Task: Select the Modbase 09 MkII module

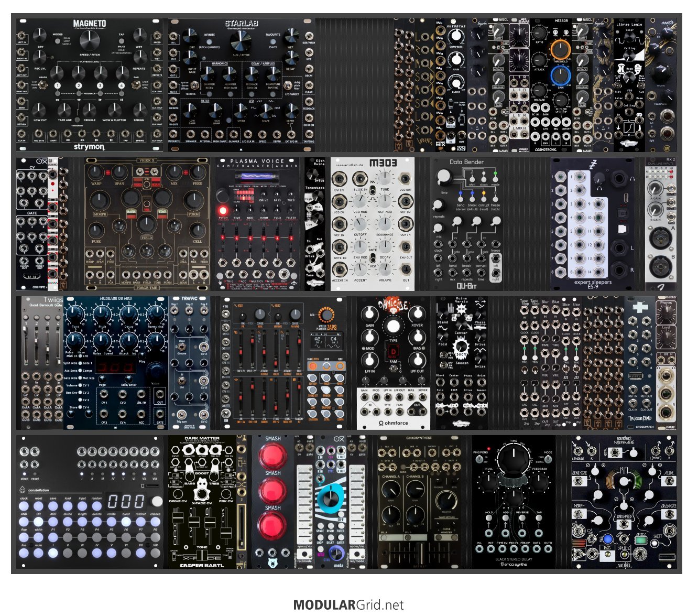Action: [116, 362]
